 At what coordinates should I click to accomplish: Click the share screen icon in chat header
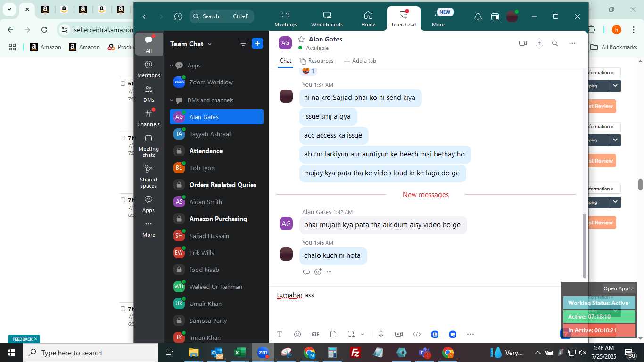click(x=539, y=43)
